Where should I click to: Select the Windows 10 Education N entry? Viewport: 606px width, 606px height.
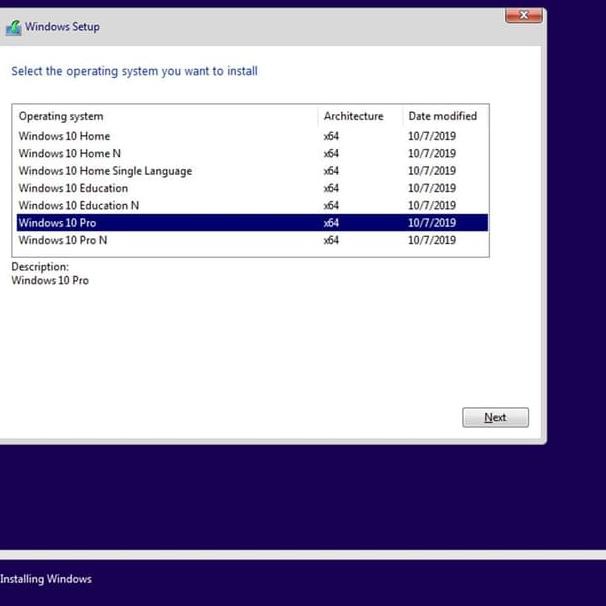79,205
